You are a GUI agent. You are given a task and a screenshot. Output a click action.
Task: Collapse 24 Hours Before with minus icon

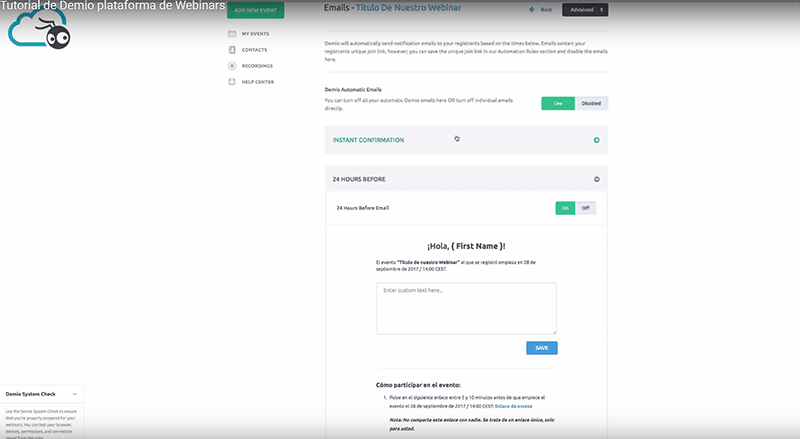[x=596, y=179]
